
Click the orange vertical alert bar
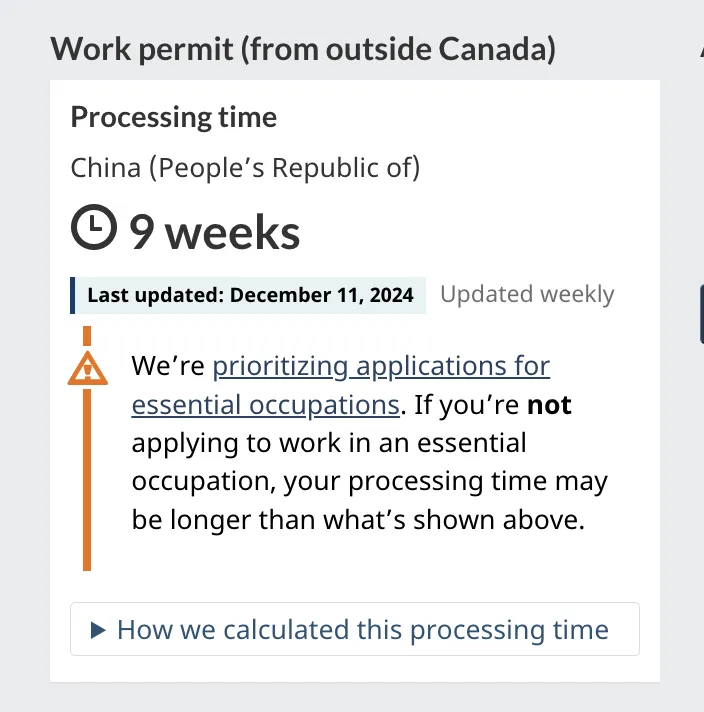(87, 479)
